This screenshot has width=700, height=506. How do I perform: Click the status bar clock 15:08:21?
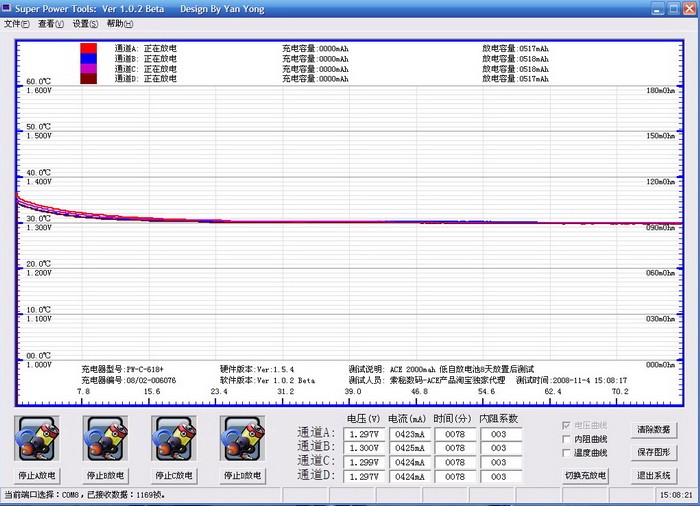[x=676, y=495]
